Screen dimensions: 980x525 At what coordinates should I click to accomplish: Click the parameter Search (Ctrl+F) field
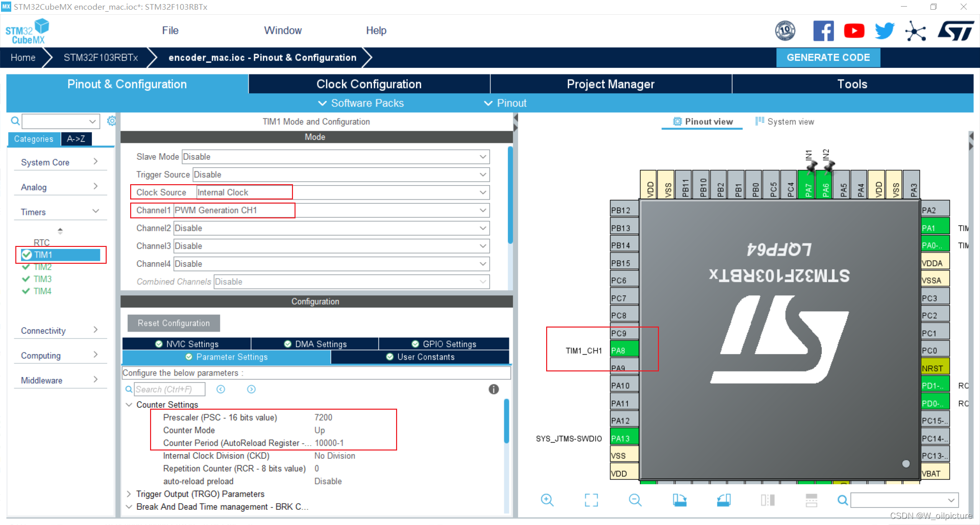point(169,389)
